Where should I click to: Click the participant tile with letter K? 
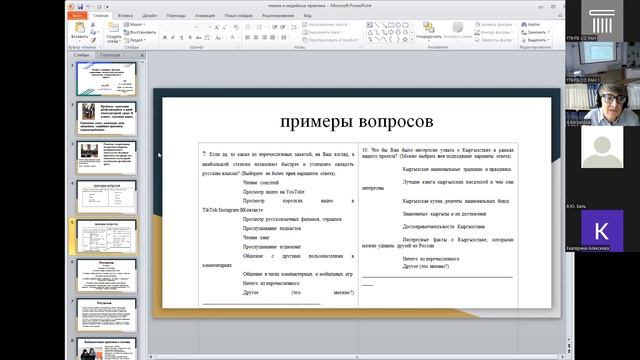(602, 231)
